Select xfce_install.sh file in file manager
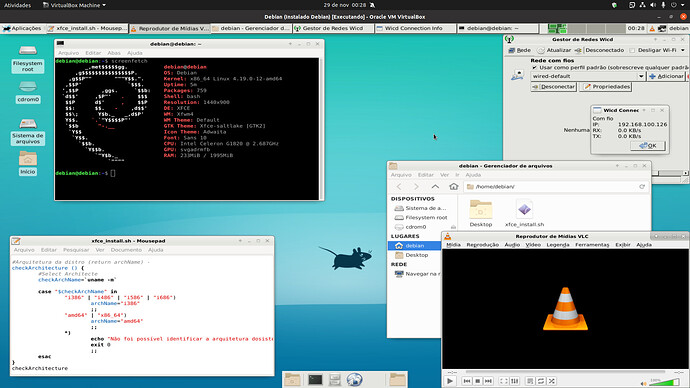 pos(524,213)
